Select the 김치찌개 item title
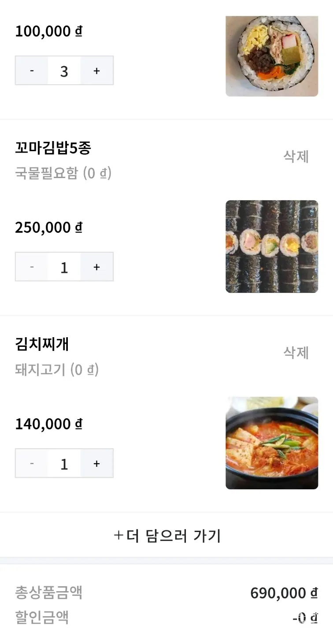This screenshot has height=644, width=333. [42, 344]
